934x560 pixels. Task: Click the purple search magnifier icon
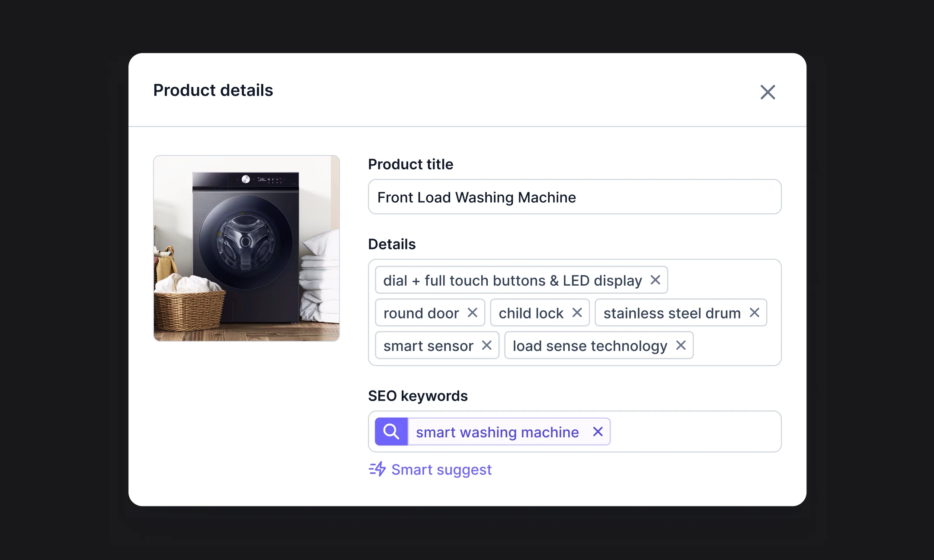point(391,432)
